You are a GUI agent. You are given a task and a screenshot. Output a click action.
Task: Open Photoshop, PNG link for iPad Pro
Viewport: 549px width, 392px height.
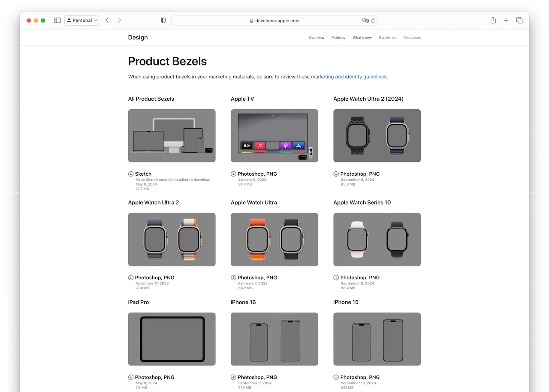click(x=155, y=377)
